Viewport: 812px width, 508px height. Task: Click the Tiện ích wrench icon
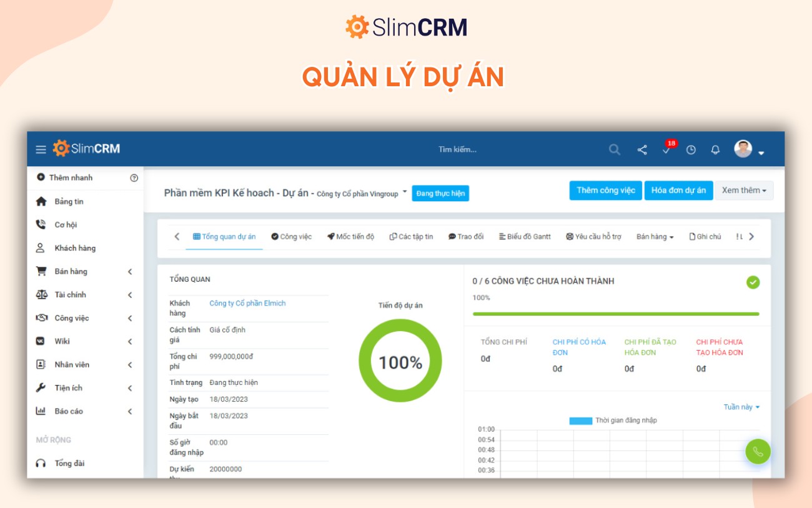[41, 387]
